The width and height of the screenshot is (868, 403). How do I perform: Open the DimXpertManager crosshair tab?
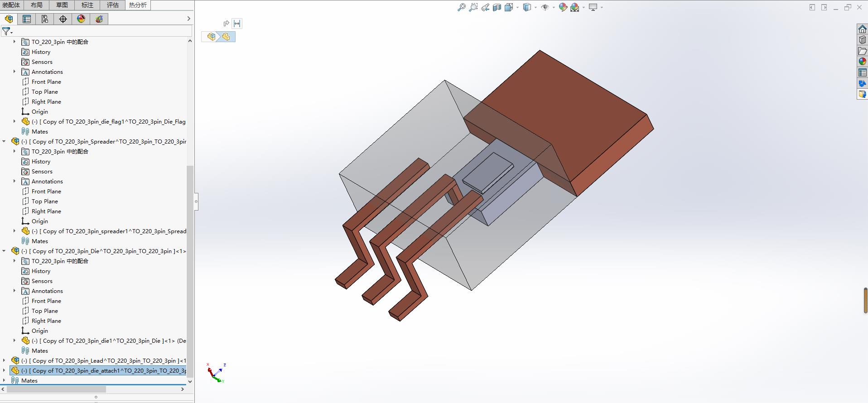63,19
